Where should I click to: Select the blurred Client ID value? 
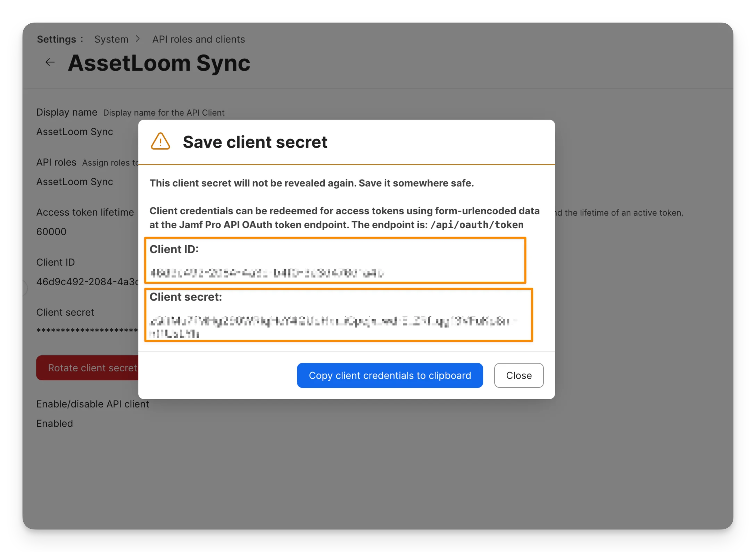(267, 273)
